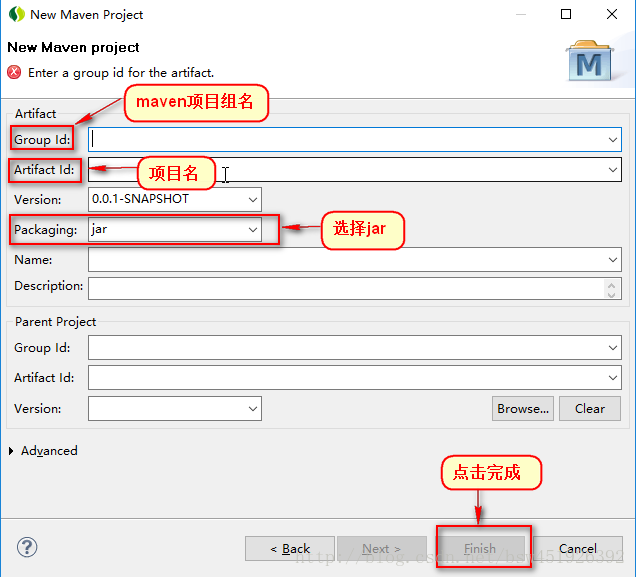Viewport: 636px width, 577px height.
Task: Click the Cancel button
Action: click(x=578, y=549)
